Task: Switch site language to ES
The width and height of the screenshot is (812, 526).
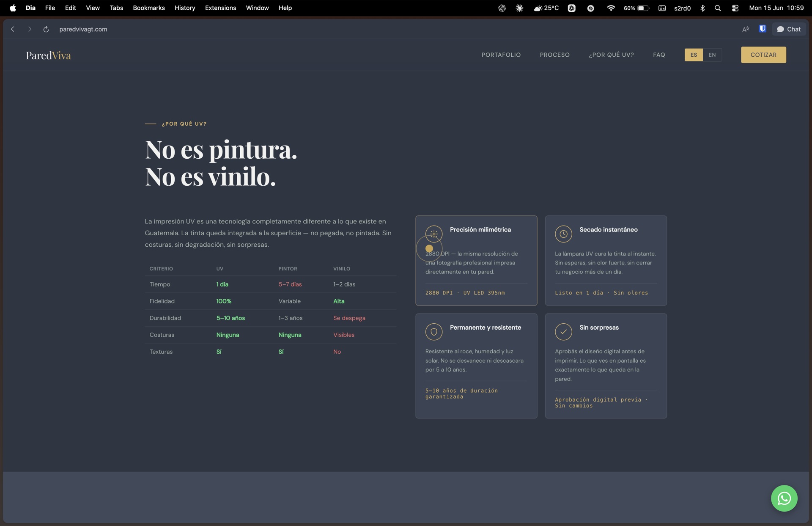Action: point(694,55)
